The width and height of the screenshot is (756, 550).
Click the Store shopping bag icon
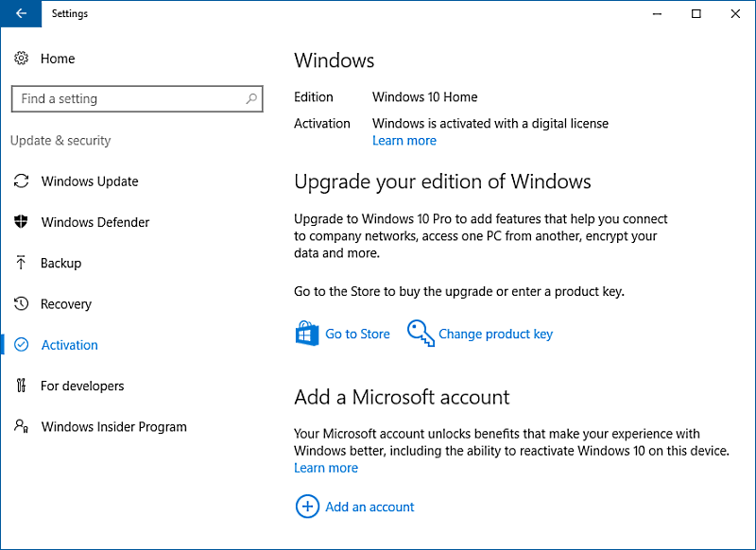307,334
